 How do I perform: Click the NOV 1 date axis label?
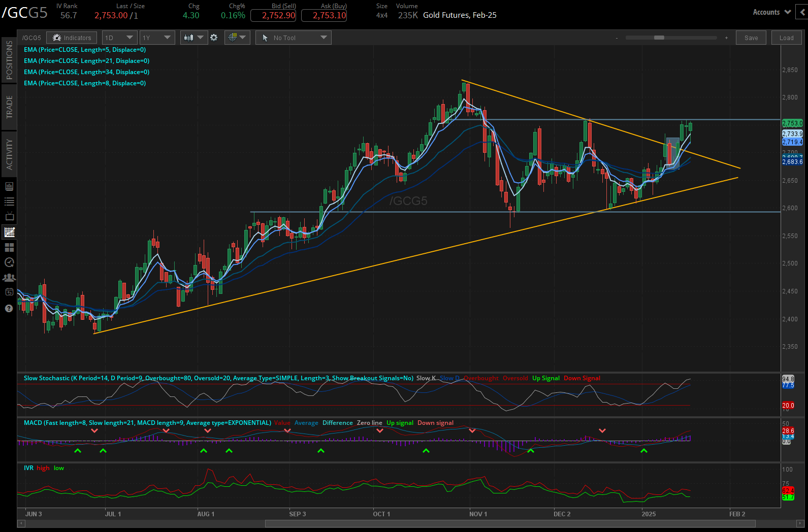click(478, 514)
